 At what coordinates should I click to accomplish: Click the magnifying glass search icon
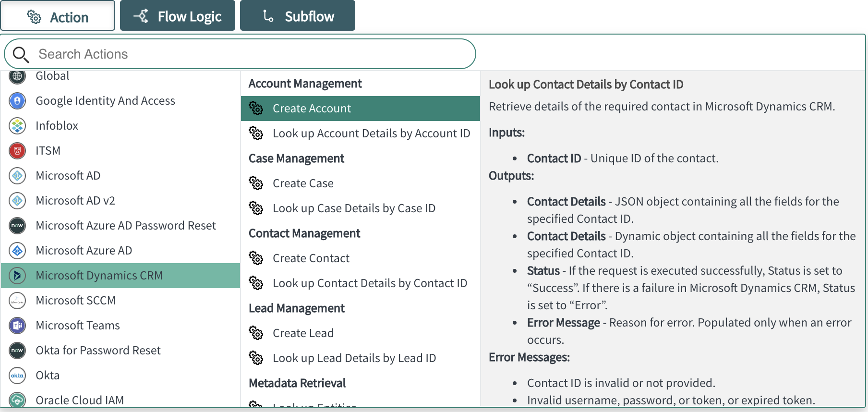[21, 54]
